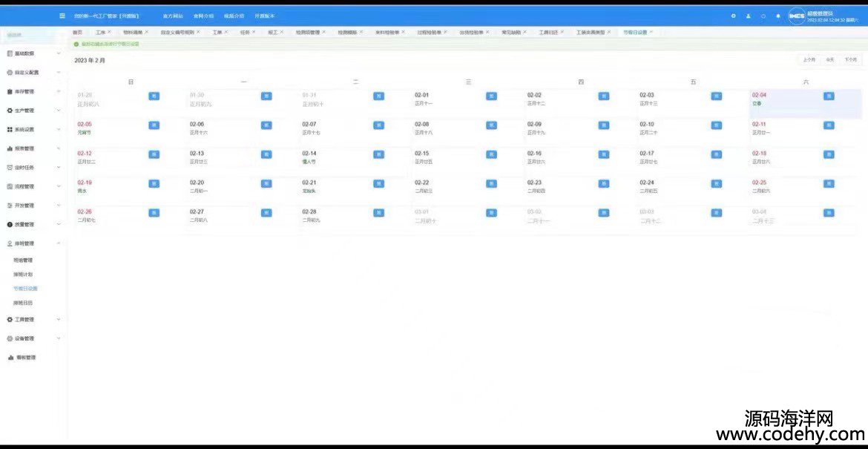The height and width of the screenshot is (449, 868).
Task: Toggle the blue button on 02-13
Action: (266, 154)
